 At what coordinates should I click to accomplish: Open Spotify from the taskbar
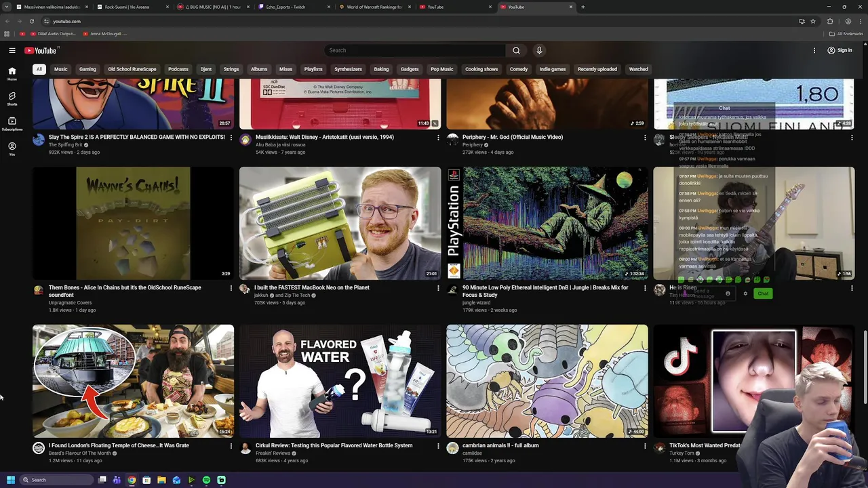coord(206,480)
